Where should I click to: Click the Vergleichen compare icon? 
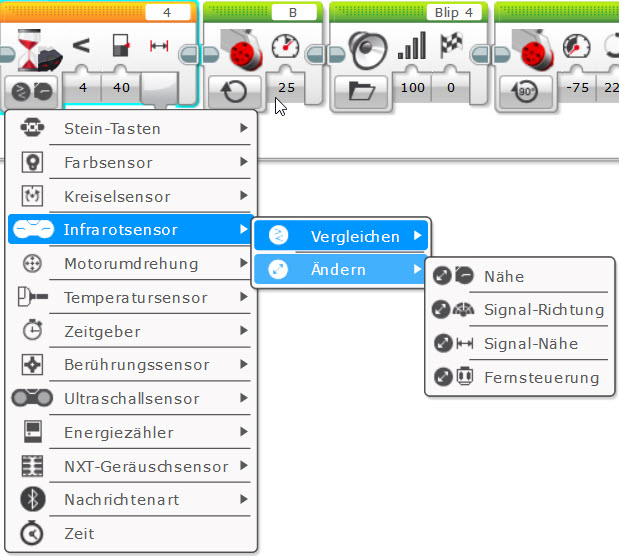[279, 236]
